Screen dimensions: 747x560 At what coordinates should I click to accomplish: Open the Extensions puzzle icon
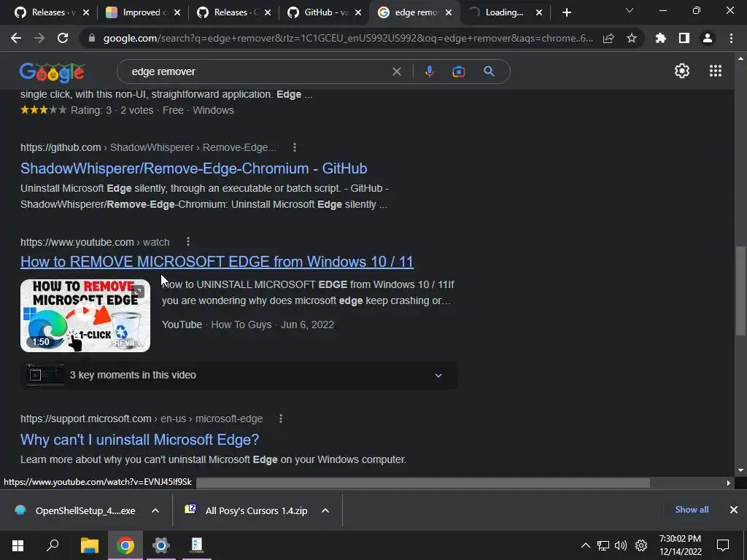point(661,38)
